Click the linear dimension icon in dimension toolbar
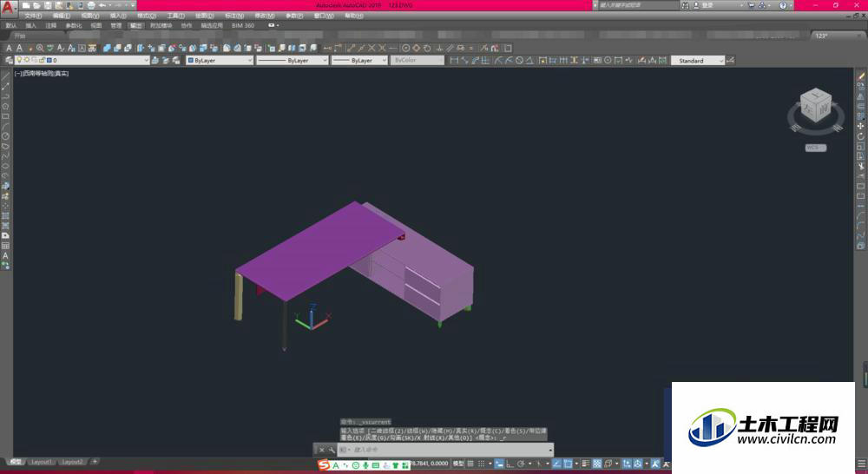This screenshot has height=474, width=868. 454,61
